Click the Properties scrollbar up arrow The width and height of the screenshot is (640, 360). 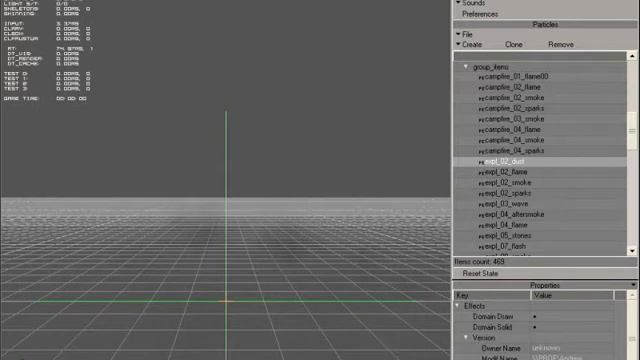(632, 295)
